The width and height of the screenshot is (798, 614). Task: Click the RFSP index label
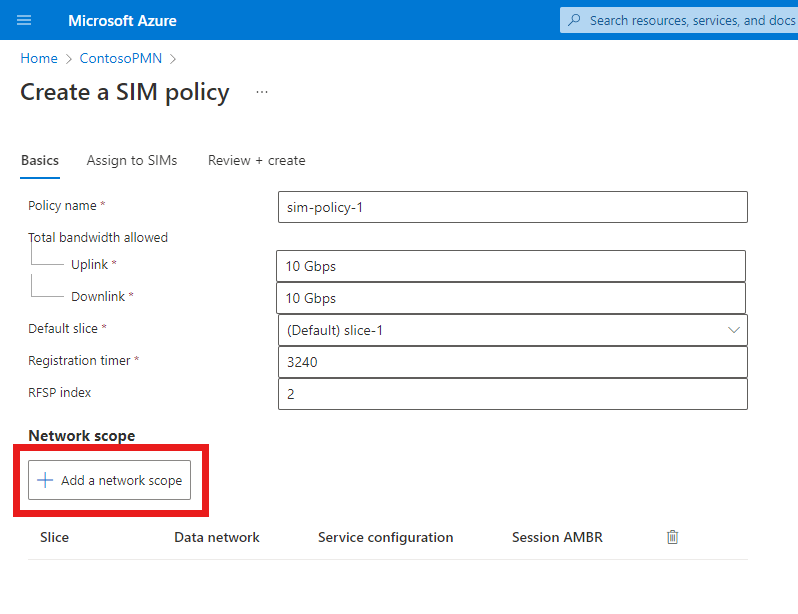pos(60,393)
